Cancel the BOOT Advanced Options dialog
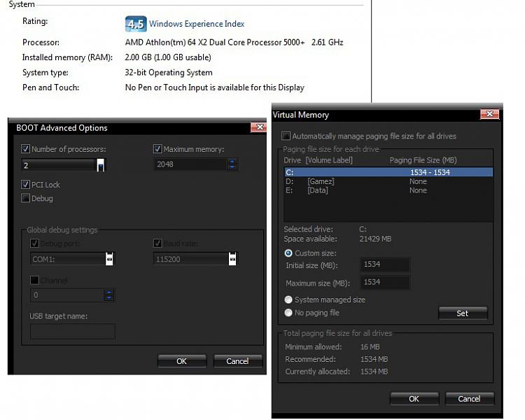The height and width of the screenshot is (420, 525). click(x=237, y=361)
